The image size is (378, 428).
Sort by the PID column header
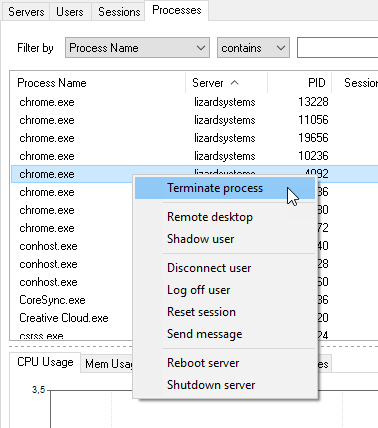300,83
